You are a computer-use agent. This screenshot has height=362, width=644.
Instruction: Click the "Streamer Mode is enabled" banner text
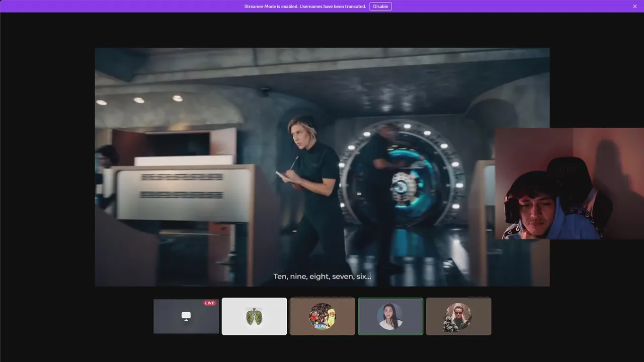click(x=305, y=7)
